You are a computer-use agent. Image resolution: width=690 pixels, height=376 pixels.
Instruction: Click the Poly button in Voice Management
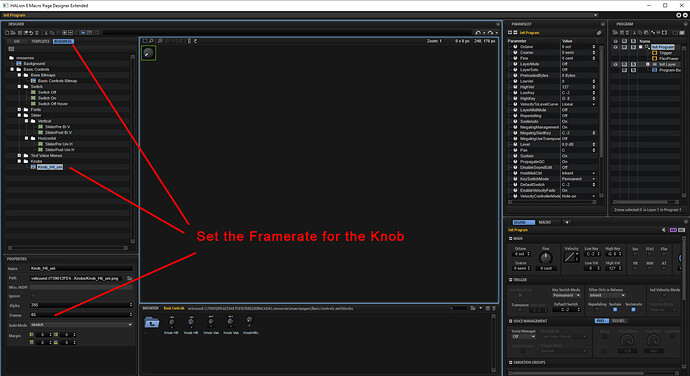(601, 321)
